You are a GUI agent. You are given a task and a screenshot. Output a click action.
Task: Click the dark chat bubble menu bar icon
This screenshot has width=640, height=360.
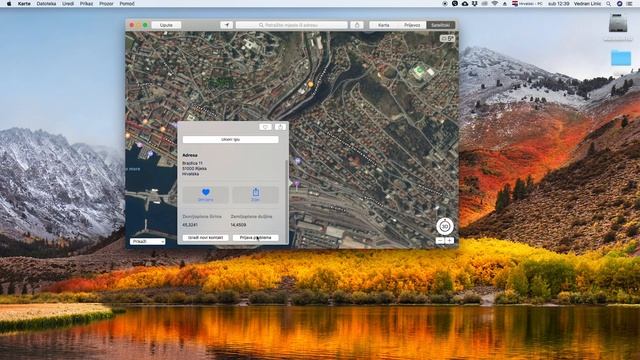pos(455,3)
